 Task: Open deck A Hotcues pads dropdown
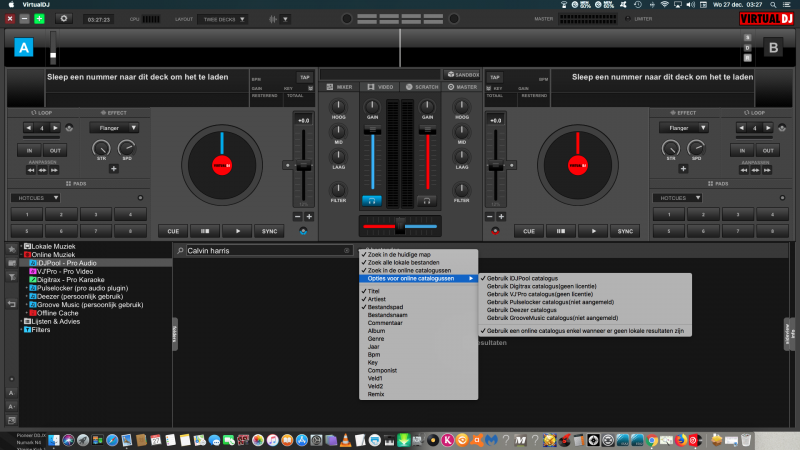pyautogui.click(x=35, y=198)
